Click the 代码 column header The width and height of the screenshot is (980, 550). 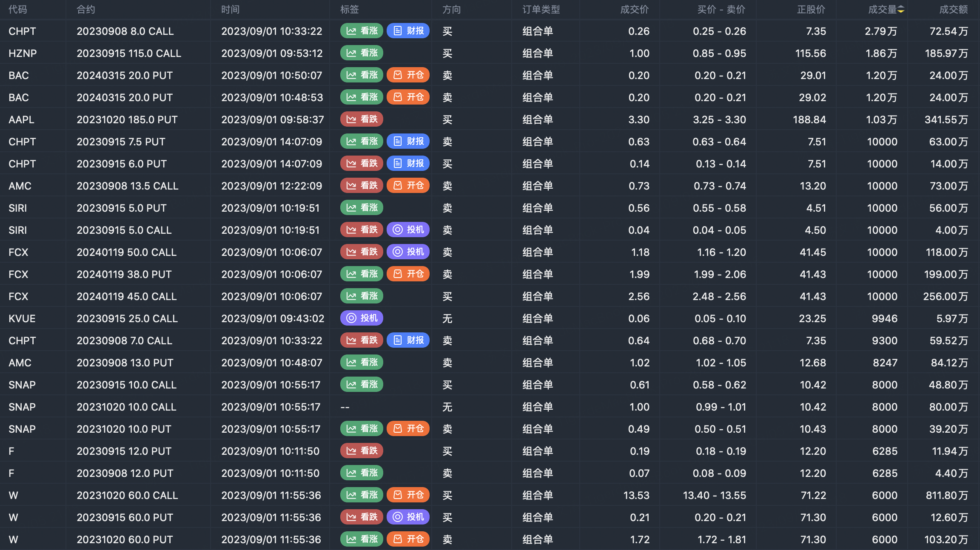(x=18, y=9)
